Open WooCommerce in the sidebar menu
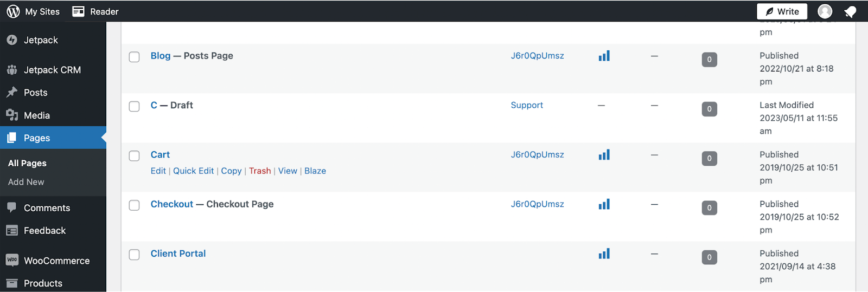This screenshot has width=868, height=292. (x=56, y=261)
